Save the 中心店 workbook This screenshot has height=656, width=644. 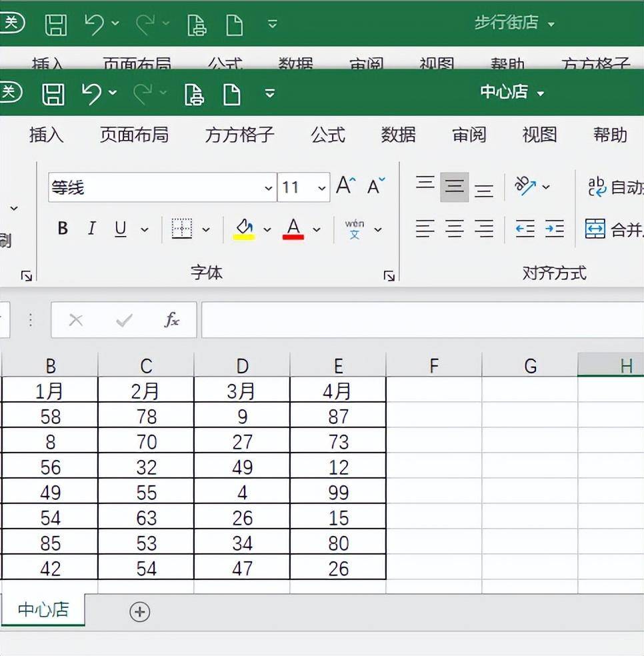pyautogui.click(x=53, y=94)
